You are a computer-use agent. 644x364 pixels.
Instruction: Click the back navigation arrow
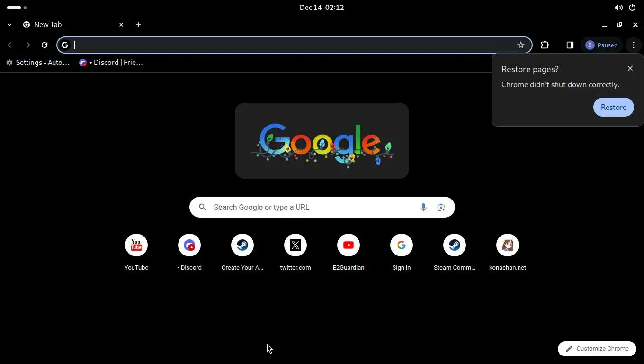(10, 45)
